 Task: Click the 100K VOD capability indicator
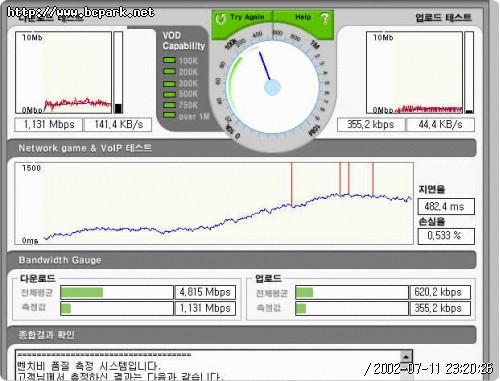click(169, 60)
